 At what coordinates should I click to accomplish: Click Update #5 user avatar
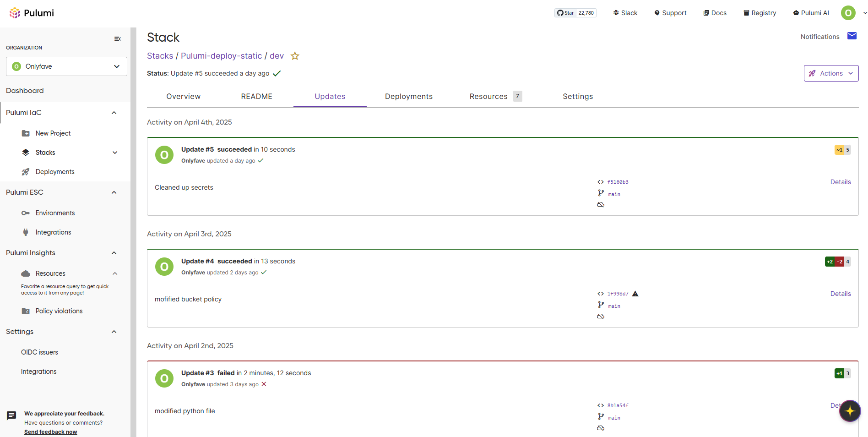[x=164, y=155]
